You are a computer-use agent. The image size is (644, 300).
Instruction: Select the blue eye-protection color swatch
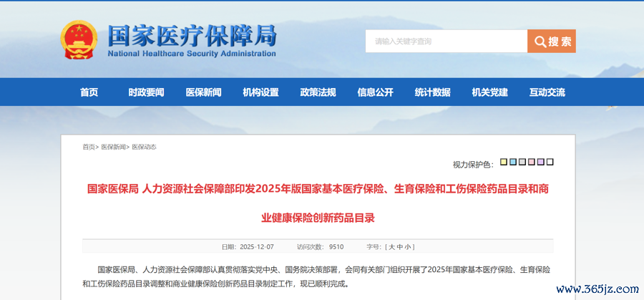pyautogui.click(x=513, y=162)
